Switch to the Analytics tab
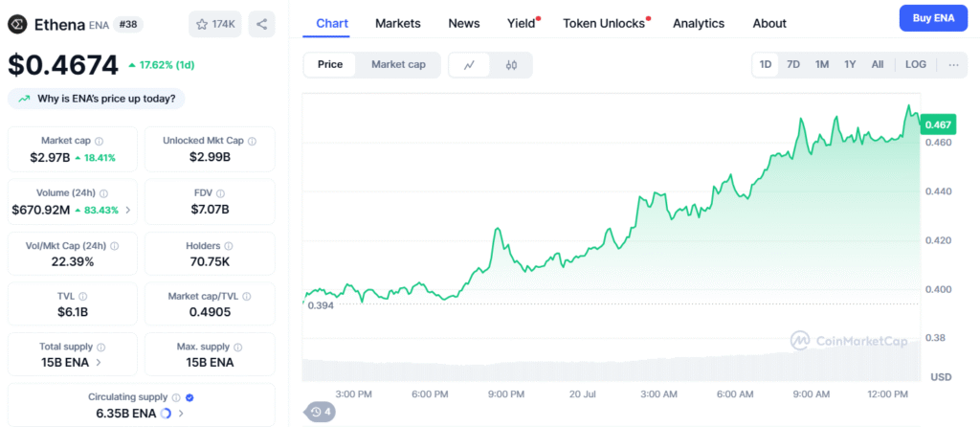Screen dimensions: 980x427 click(699, 24)
